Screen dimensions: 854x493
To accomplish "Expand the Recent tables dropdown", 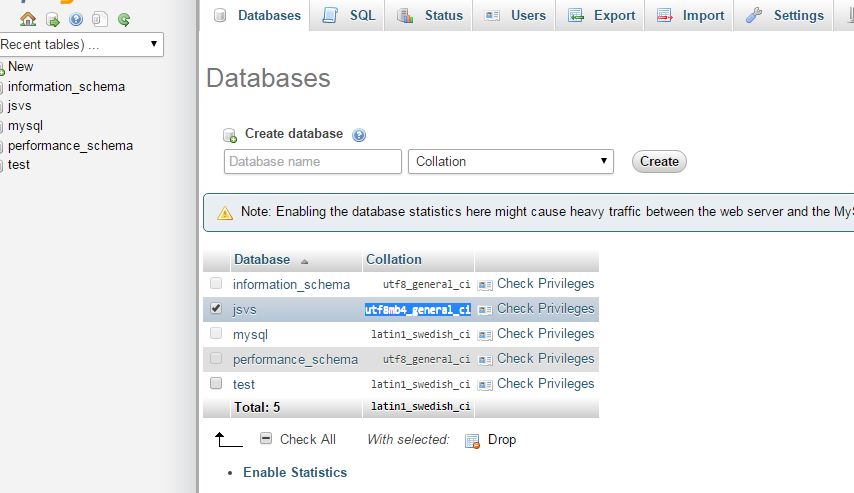I will 80,44.
